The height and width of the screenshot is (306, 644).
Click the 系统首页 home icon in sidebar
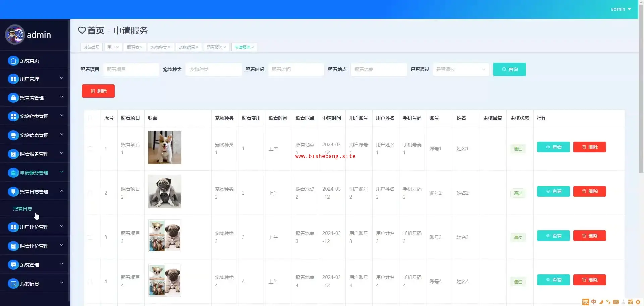click(x=13, y=61)
